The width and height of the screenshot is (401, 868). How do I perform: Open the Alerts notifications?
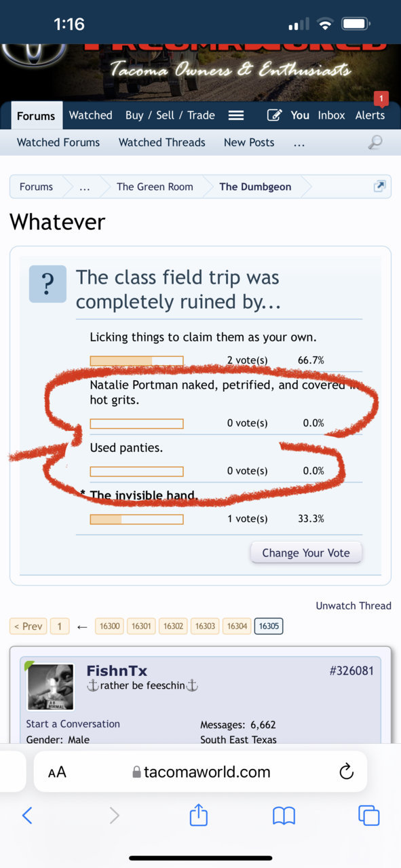pyautogui.click(x=370, y=115)
